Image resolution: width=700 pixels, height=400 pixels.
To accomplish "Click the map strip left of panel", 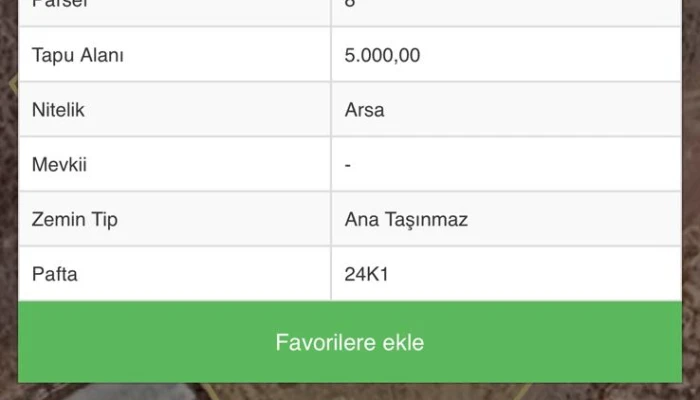I will pyautogui.click(x=8, y=200).
